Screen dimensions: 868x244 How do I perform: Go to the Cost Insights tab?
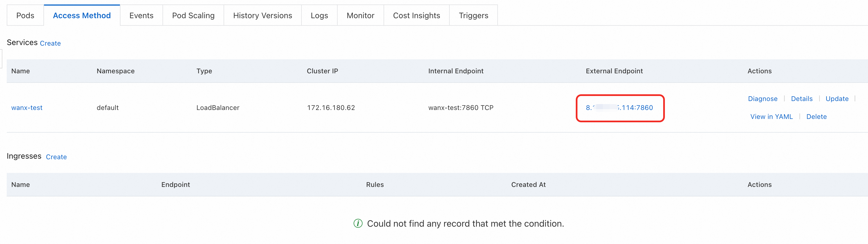pos(416,15)
